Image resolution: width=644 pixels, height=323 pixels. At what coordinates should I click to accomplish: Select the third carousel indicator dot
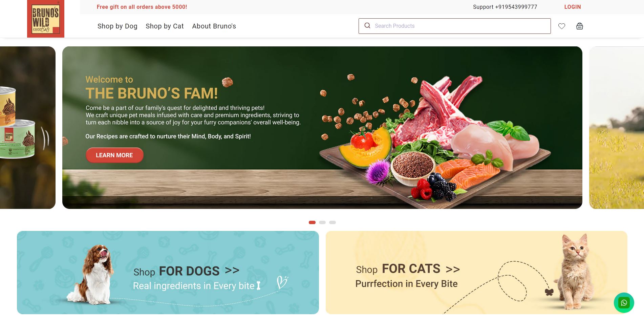coord(332,222)
